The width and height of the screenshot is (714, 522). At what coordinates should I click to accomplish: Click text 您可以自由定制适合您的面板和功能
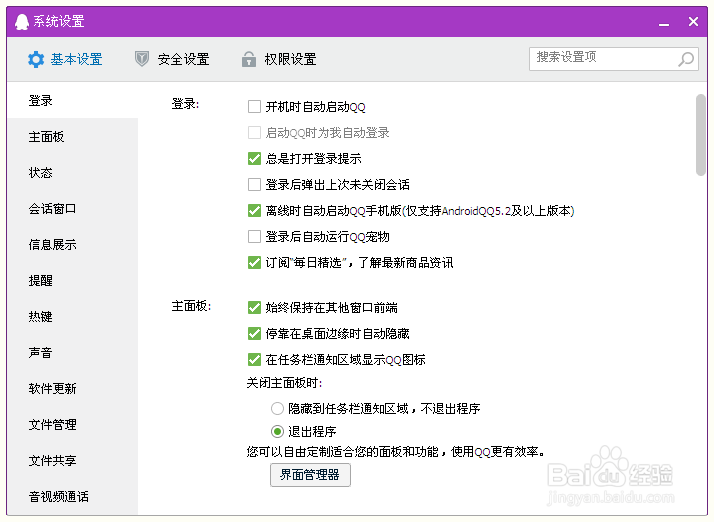(342, 452)
